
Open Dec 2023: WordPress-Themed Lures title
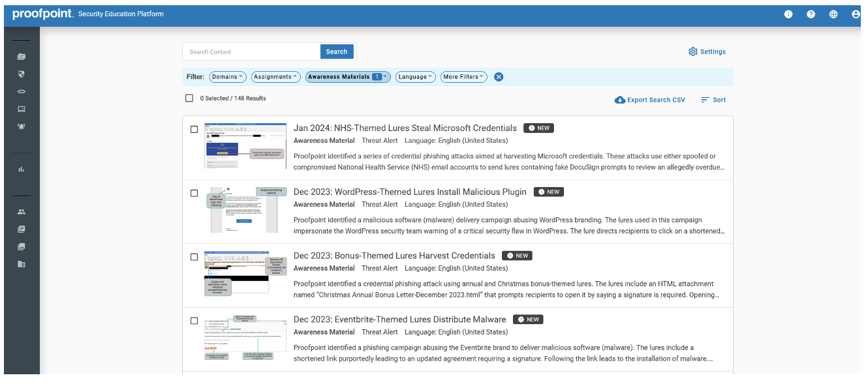(x=410, y=192)
